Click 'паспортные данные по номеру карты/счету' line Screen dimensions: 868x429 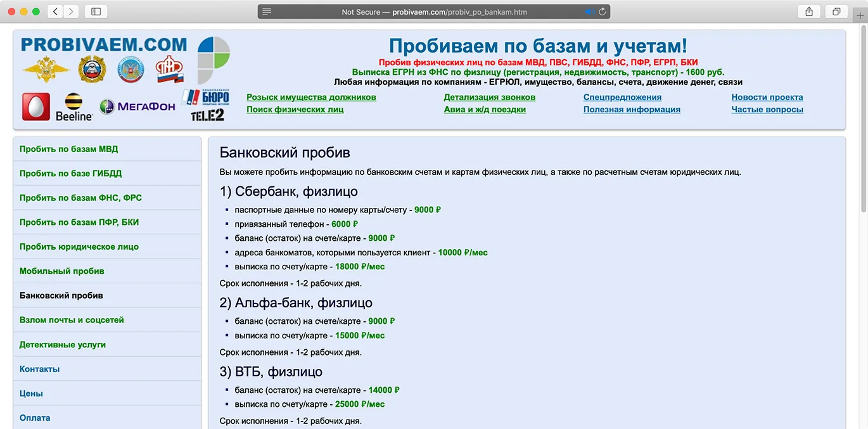click(x=338, y=209)
